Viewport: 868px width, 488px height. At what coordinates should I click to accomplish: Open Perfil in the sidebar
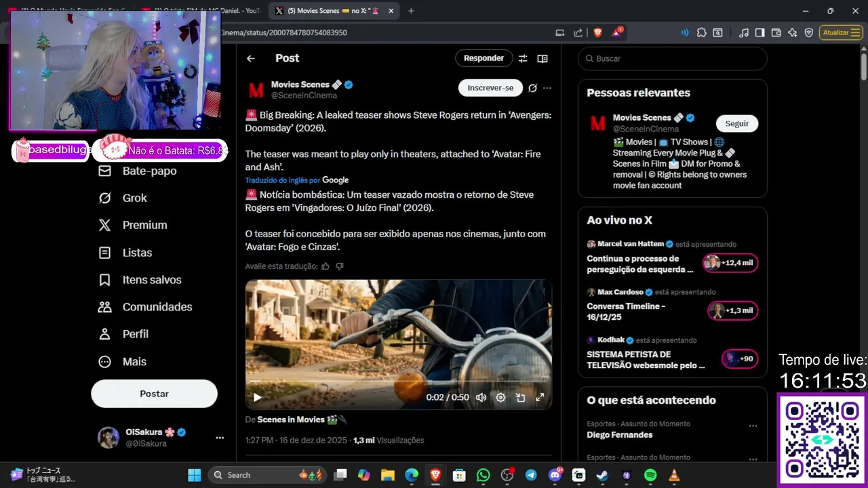[123, 334]
